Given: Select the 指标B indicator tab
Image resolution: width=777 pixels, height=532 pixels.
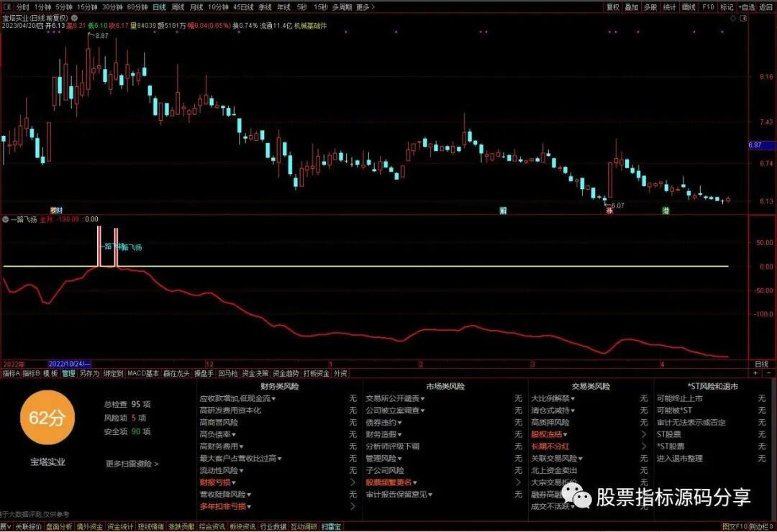Looking at the screenshot, I should pos(31,373).
